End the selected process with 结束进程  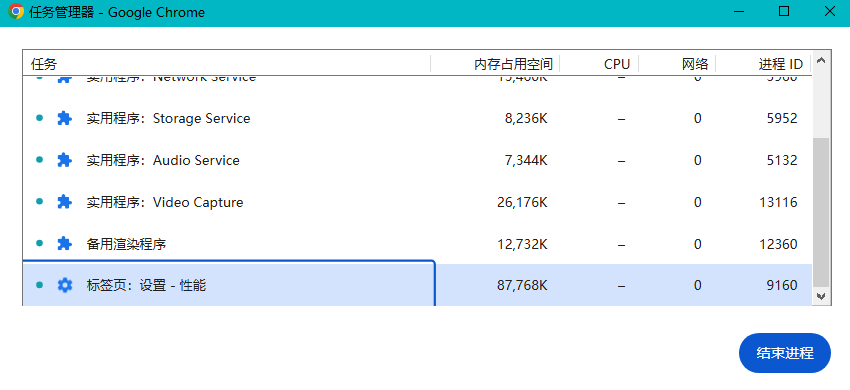[x=784, y=353]
